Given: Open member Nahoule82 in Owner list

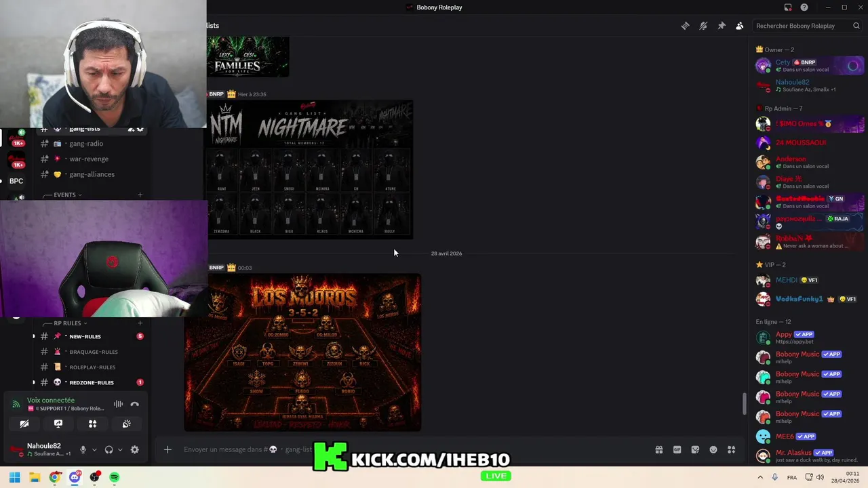Looking at the screenshot, I should coord(810,85).
